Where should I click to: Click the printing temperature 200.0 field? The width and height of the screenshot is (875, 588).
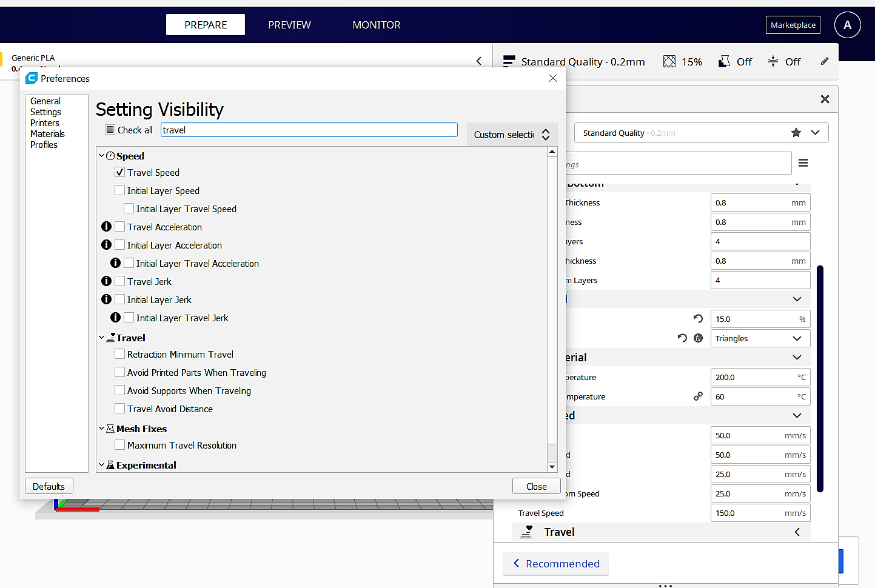pos(760,377)
